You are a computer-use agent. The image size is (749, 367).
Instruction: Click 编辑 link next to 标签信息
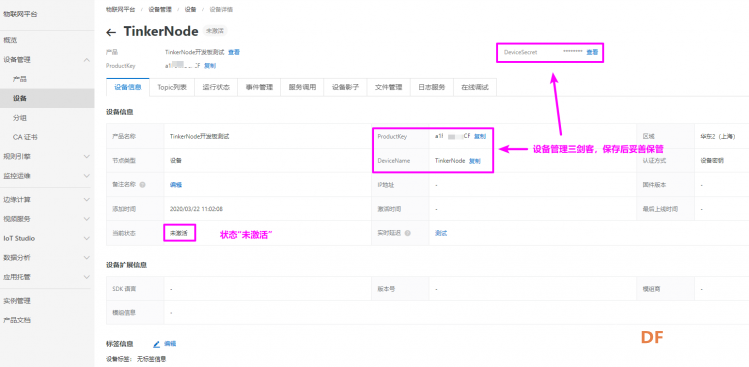(171, 344)
